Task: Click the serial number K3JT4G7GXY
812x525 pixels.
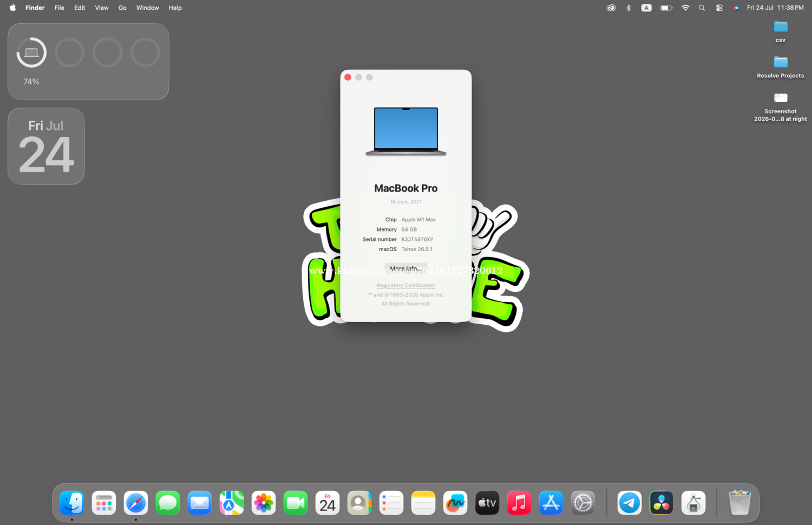Action: (417, 239)
